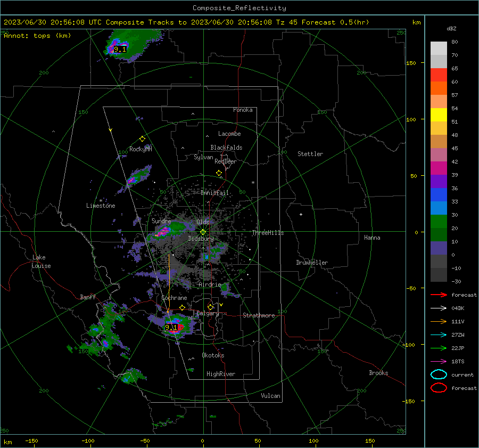Viewport: 479px width, 448px height.
Task: Pick the 65-60 dBZ red swatch
Action: coord(439,75)
